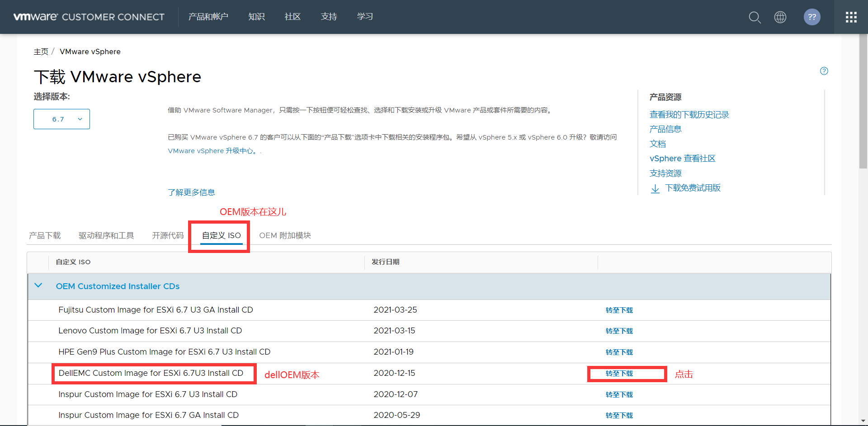Click the scrollbar down arrow
The image size is (868, 426).
[x=863, y=421]
